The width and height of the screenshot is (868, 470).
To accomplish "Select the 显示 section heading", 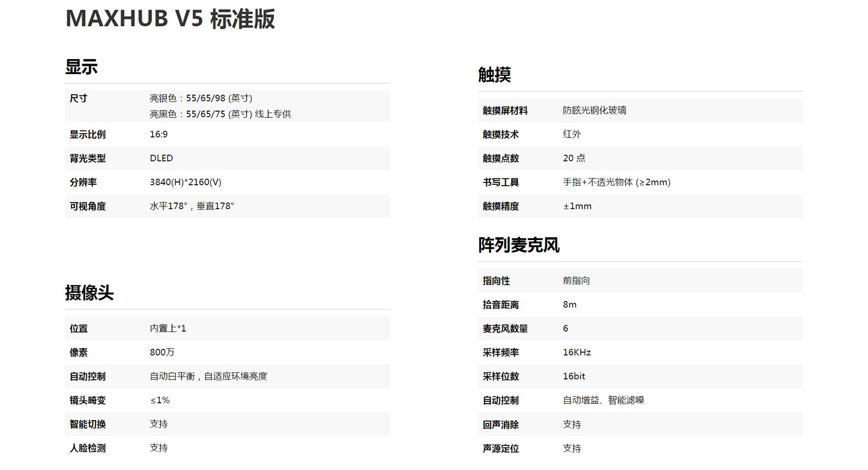I will point(81,67).
